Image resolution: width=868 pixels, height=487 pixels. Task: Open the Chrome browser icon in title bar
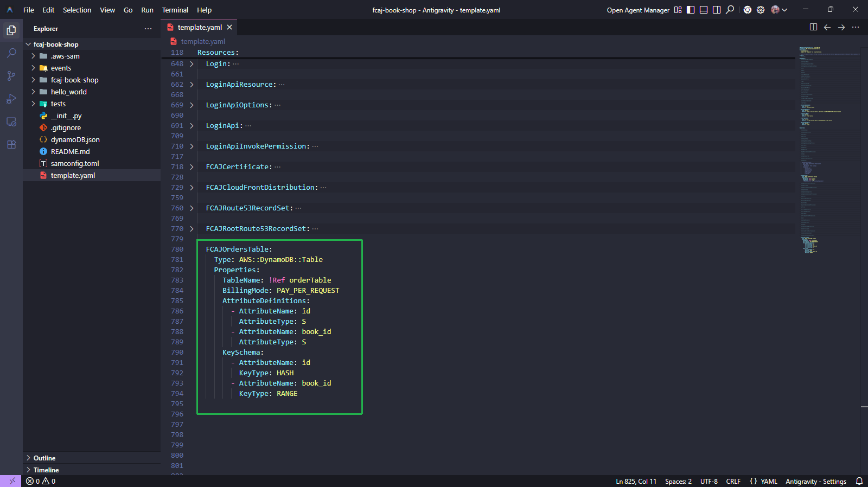click(x=748, y=10)
